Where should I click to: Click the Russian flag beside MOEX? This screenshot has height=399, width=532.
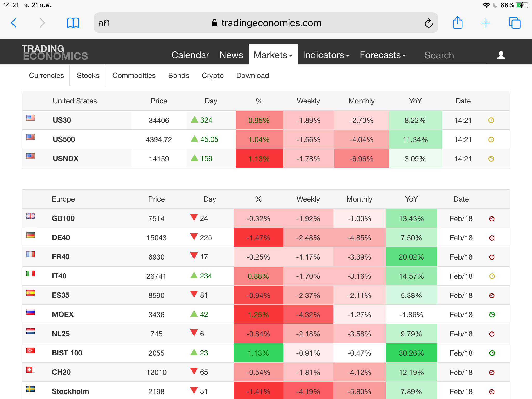31,312
